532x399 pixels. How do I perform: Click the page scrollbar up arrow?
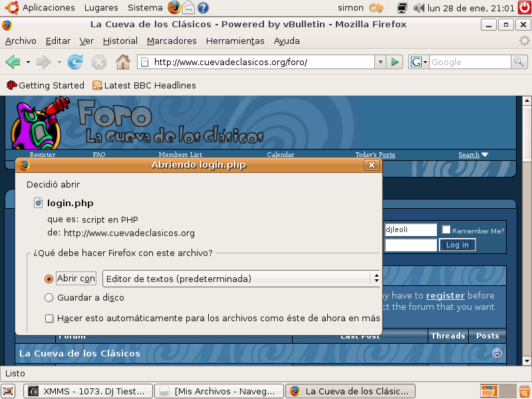tap(527, 100)
